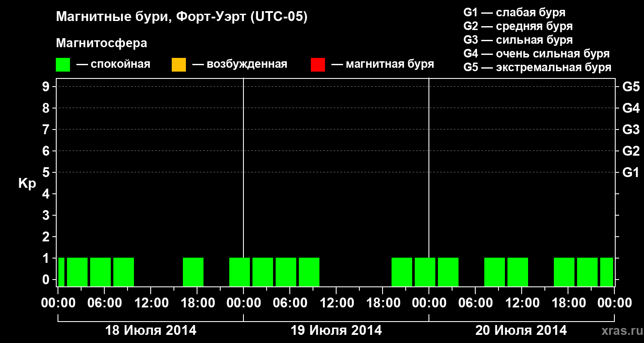Click the 12:00 time label above '20 Июля 2014'
This screenshot has width=644, height=343.
tap(522, 303)
